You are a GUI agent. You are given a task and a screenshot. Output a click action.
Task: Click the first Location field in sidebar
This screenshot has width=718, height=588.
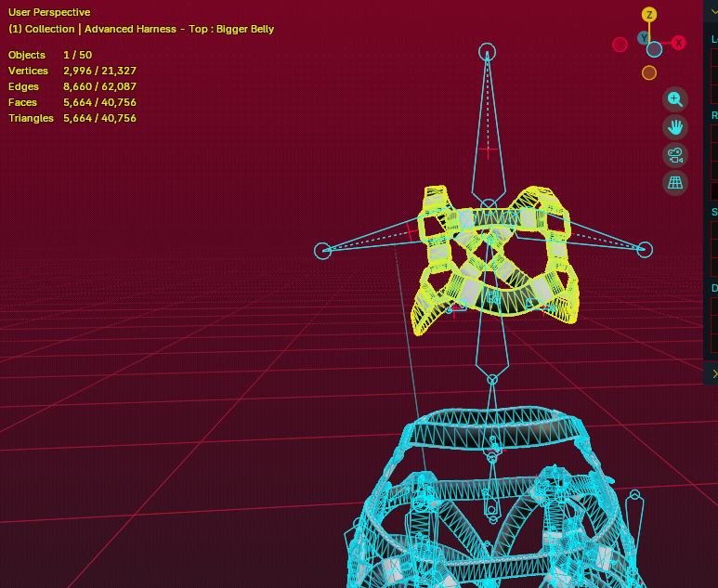714,58
